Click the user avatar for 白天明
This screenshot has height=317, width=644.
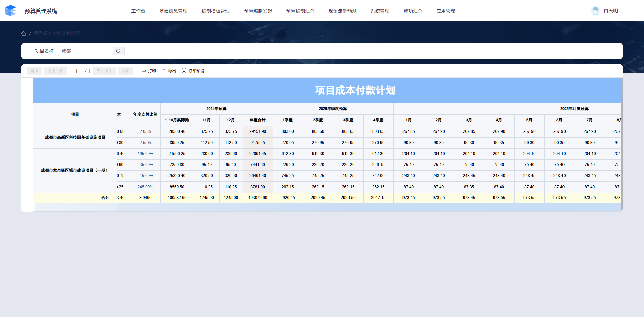coord(595,11)
